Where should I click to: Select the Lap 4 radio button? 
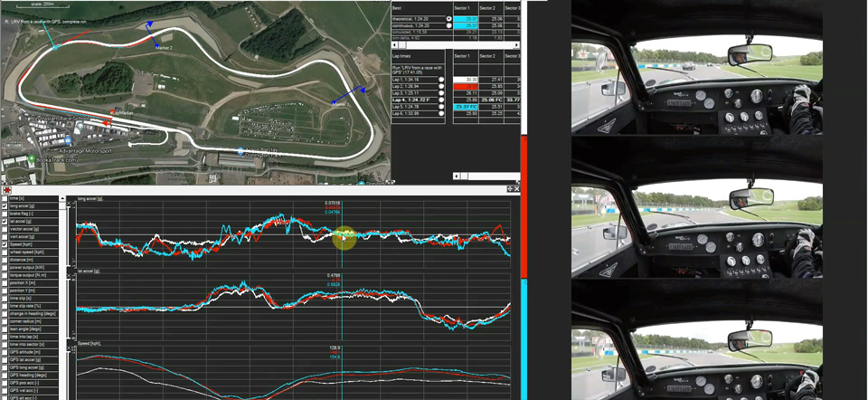click(441, 100)
